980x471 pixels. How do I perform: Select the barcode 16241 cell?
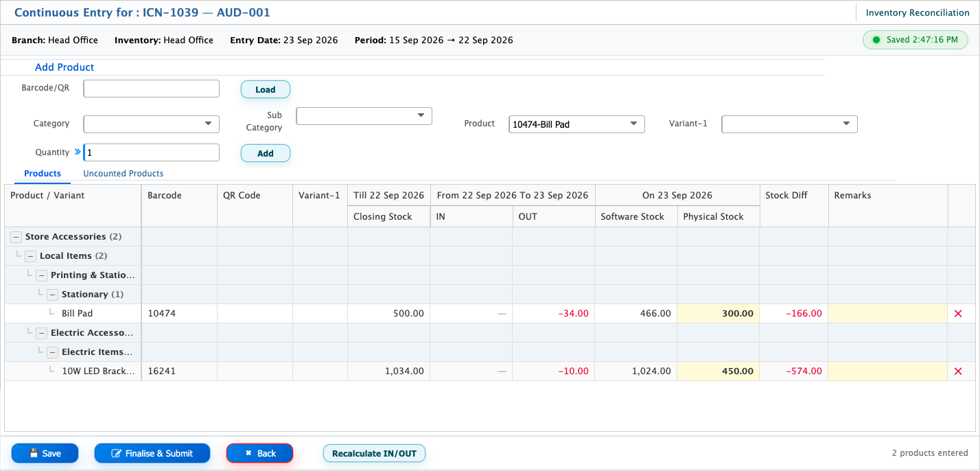tap(179, 371)
